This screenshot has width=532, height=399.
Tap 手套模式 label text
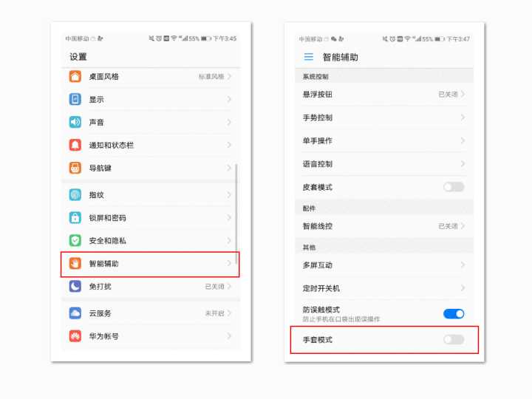pyautogui.click(x=317, y=340)
